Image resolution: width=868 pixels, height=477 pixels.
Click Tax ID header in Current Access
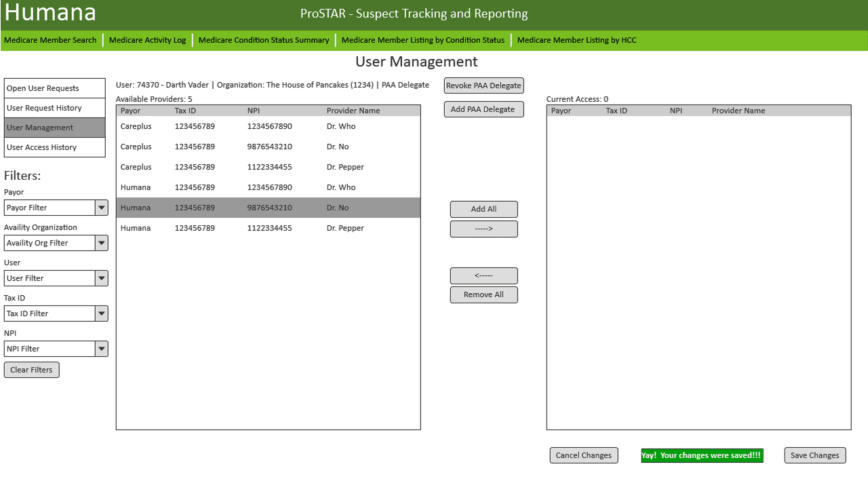pyautogui.click(x=616, y=111)
